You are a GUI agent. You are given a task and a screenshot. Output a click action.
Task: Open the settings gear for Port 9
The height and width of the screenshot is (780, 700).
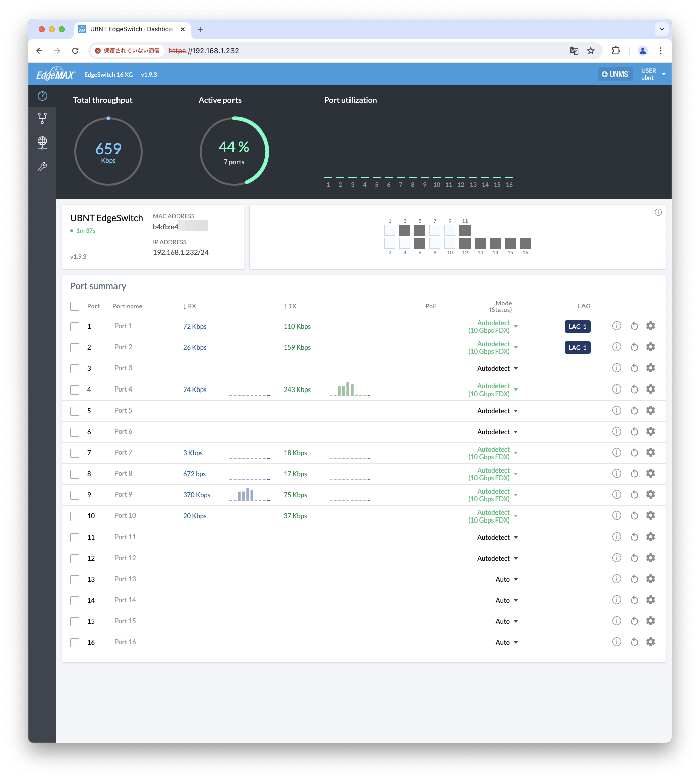651,494
